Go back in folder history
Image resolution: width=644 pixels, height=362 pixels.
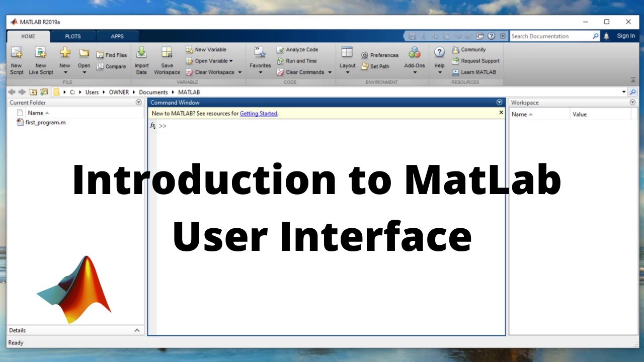[x=12, y=92]
